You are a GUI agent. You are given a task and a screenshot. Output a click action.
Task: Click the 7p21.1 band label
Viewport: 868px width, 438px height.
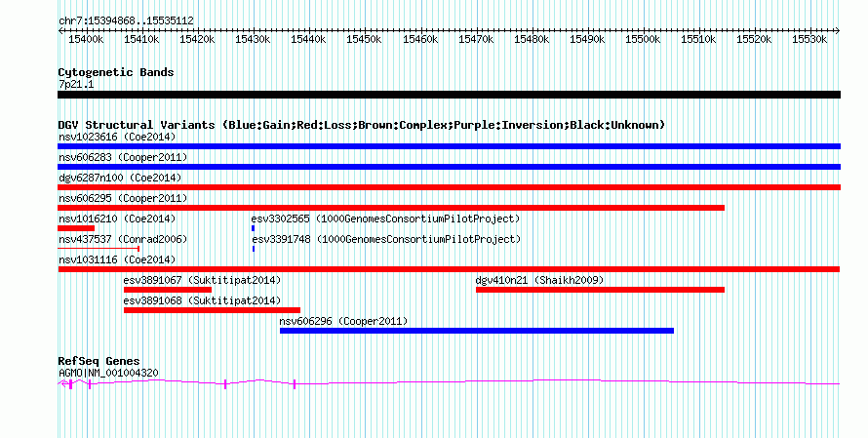[76, 84]
